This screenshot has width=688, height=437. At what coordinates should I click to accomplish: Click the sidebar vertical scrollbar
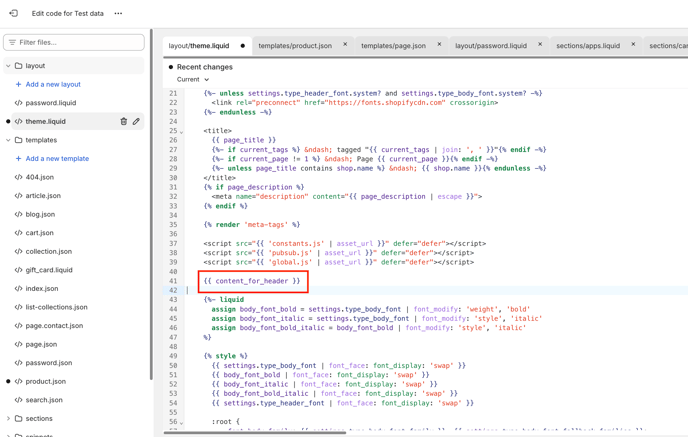point(151,204)
